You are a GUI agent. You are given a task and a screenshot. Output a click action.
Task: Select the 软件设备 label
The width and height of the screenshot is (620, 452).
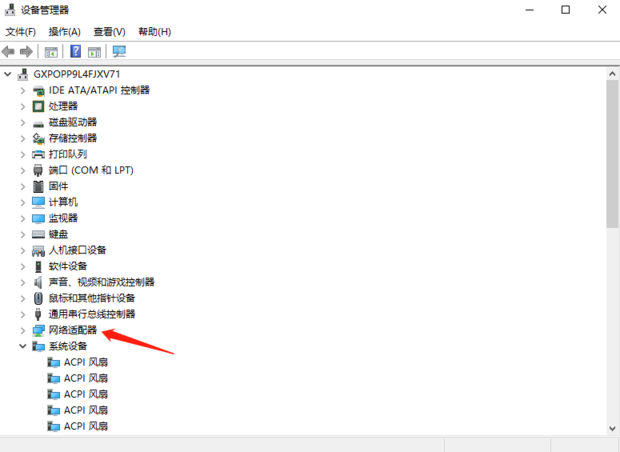pyautogui.click(x=68, y=267)
